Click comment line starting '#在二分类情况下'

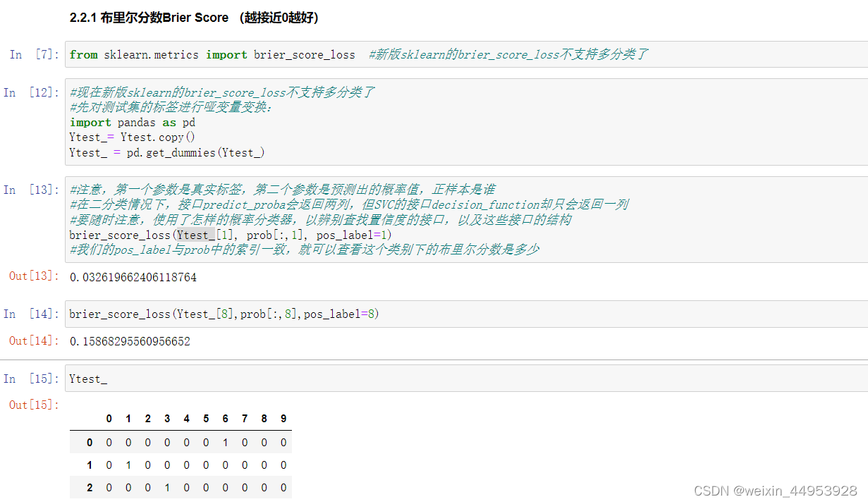(x=348, y=204)
